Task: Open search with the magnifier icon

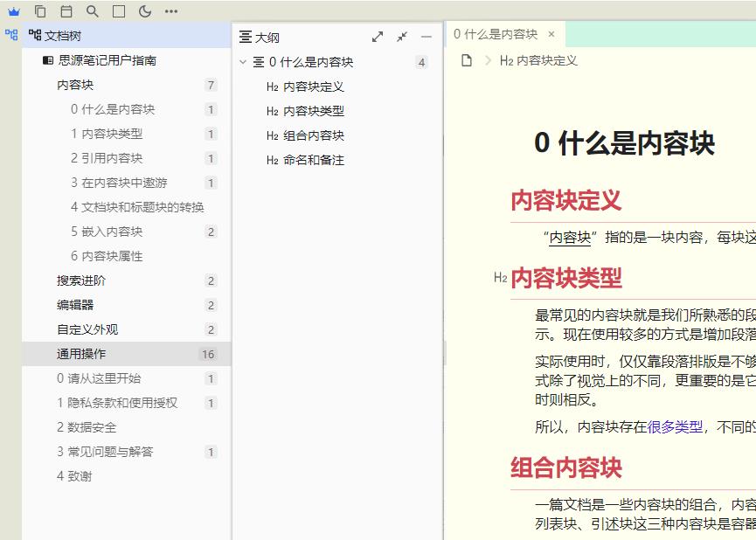Action: coord(93,11)
